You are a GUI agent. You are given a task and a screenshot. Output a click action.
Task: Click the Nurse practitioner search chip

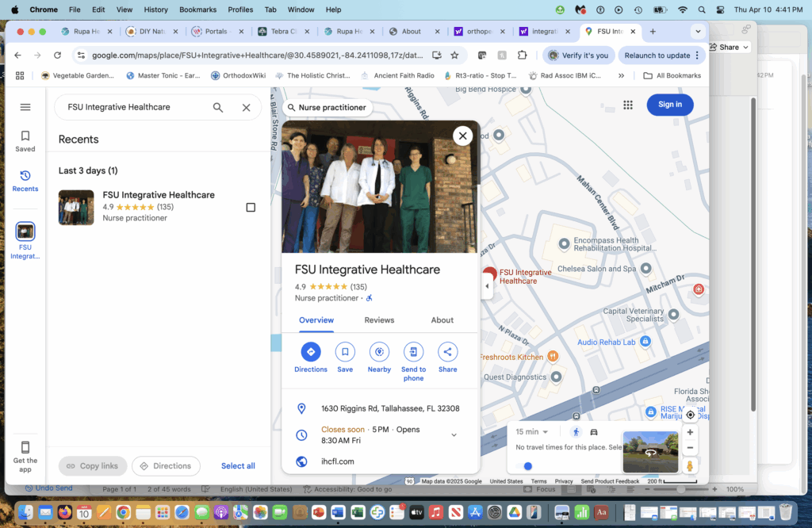327,108
